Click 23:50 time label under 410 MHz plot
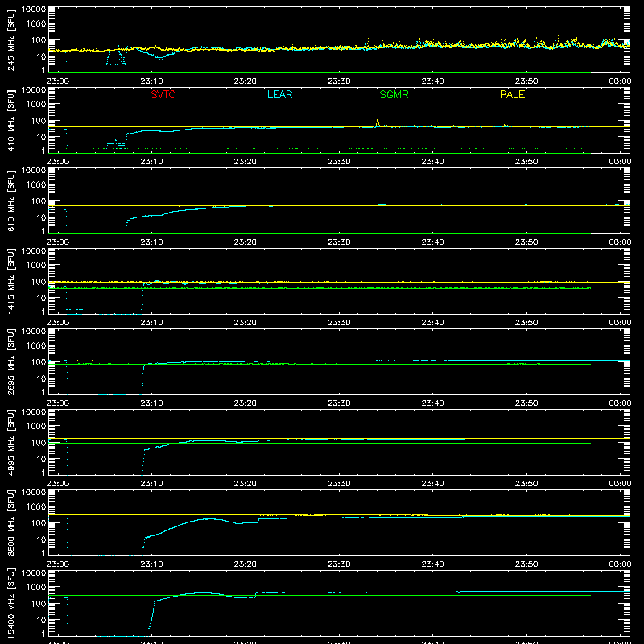Image resolution: width=644 pixels, height=644 pixels. tap(526, 162)
